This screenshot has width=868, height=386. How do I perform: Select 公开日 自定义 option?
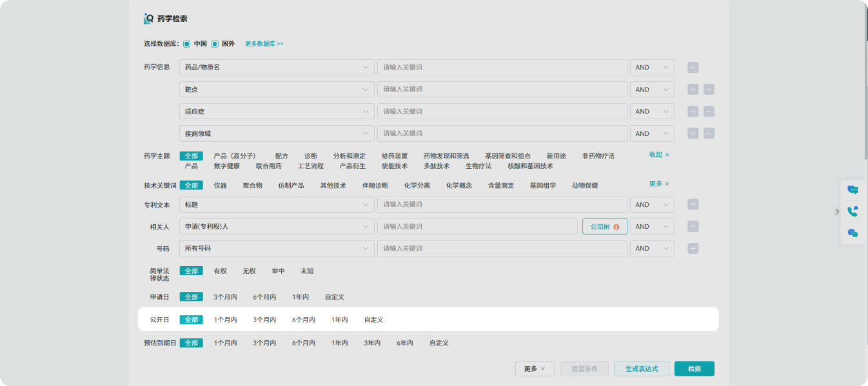374,320
